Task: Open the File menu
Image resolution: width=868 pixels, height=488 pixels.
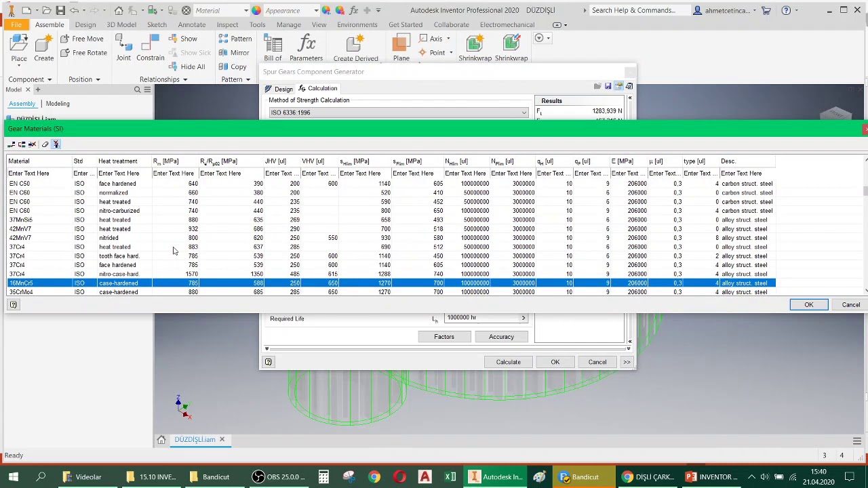Action: click(x=16, y=24)
